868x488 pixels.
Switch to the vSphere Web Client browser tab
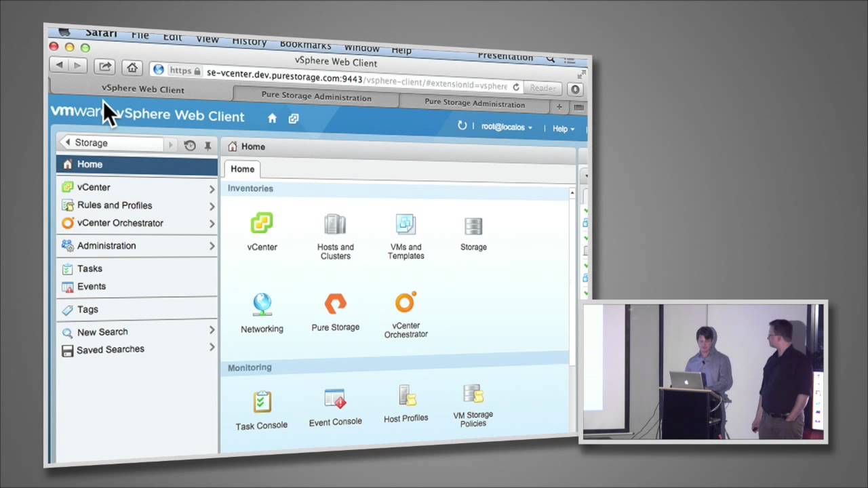142,89
